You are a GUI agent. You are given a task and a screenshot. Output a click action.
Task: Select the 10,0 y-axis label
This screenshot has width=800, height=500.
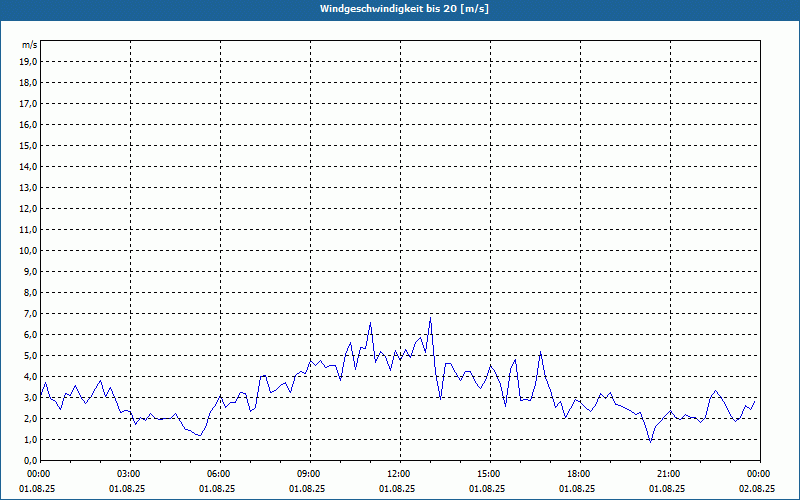(x=28, y=251)
